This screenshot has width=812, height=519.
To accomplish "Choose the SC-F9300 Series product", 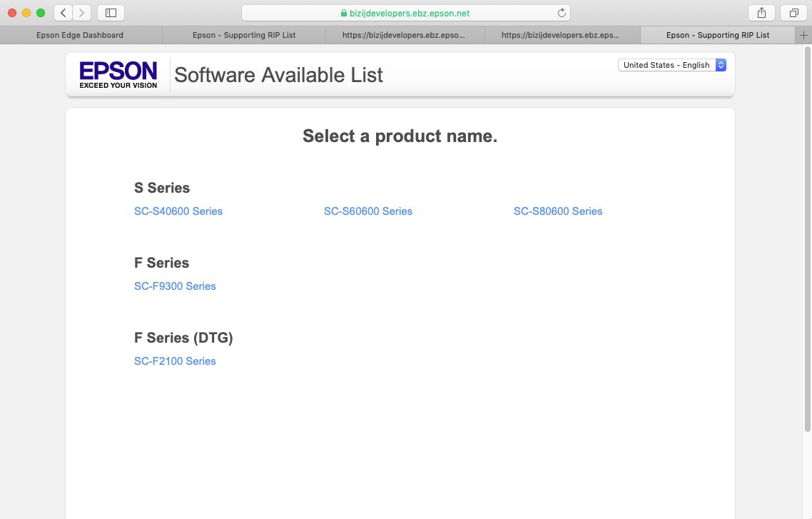I will (175, 286).
